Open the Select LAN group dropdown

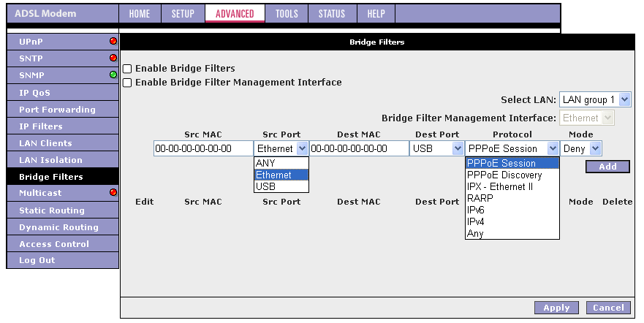[595, 99]
